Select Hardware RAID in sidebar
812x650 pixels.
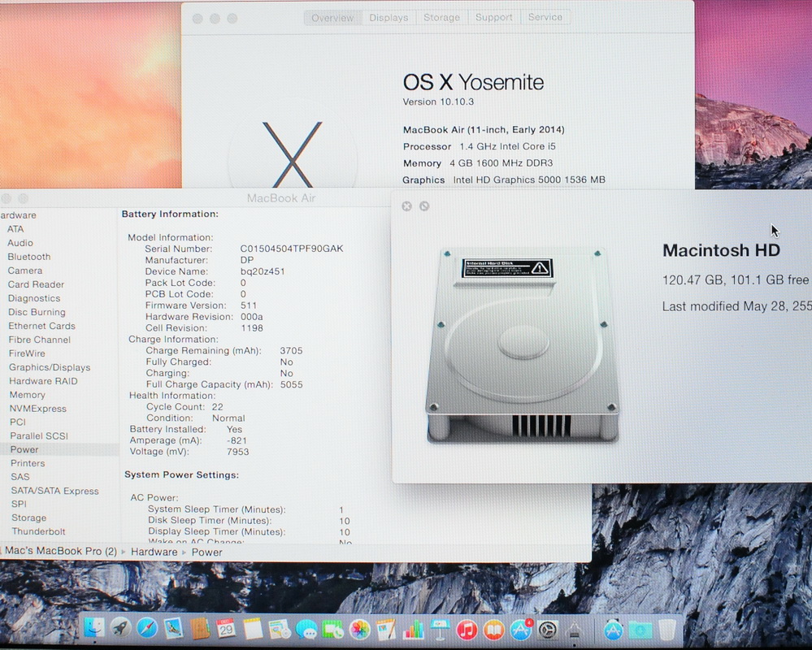[x=44, y=381]
